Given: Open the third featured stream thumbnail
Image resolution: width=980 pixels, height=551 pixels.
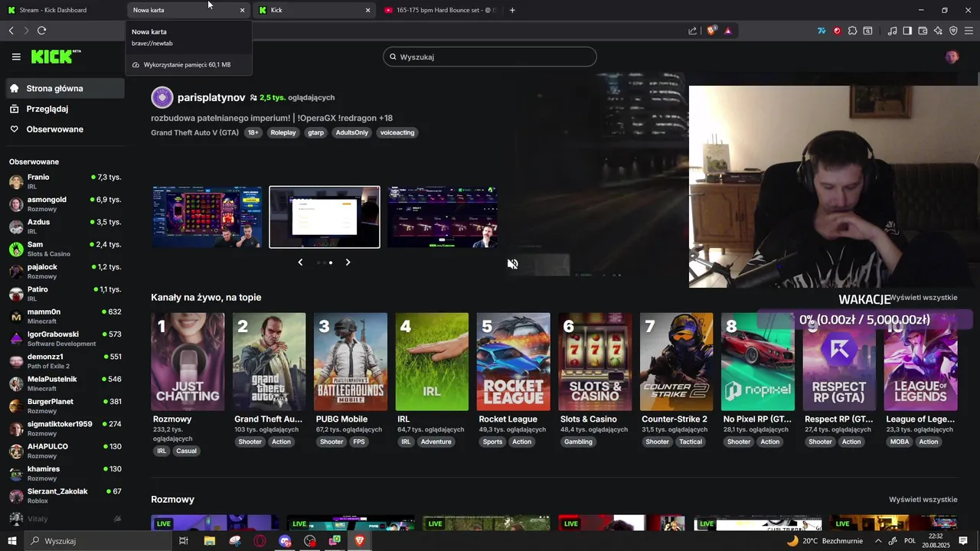Looking at the screenshot, I should pos(443,217).
